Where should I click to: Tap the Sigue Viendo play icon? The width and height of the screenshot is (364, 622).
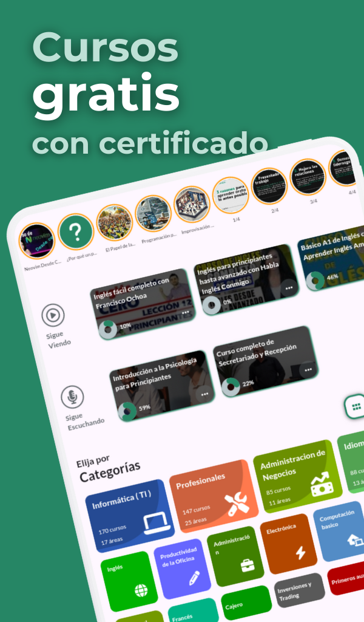tap(53, 315)
